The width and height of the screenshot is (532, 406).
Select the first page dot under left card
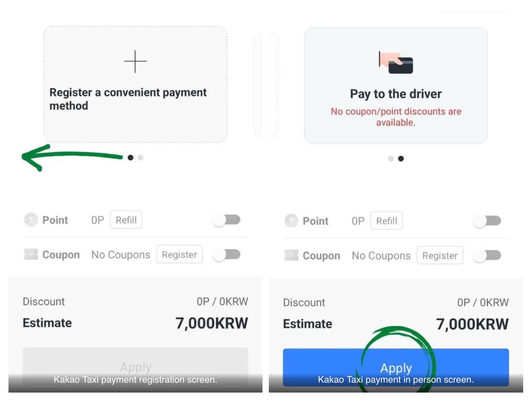pyautogui.click(x=131, y=158)
